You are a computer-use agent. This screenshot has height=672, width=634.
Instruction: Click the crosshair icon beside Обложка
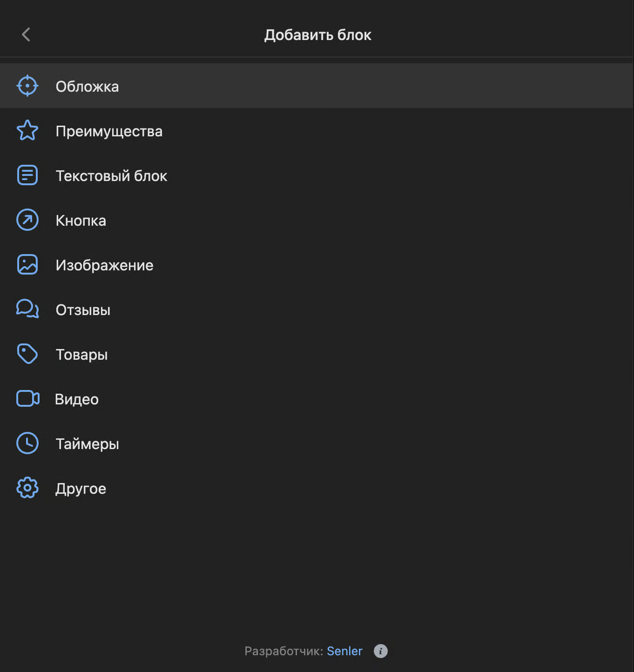click(x=27, y=86)
